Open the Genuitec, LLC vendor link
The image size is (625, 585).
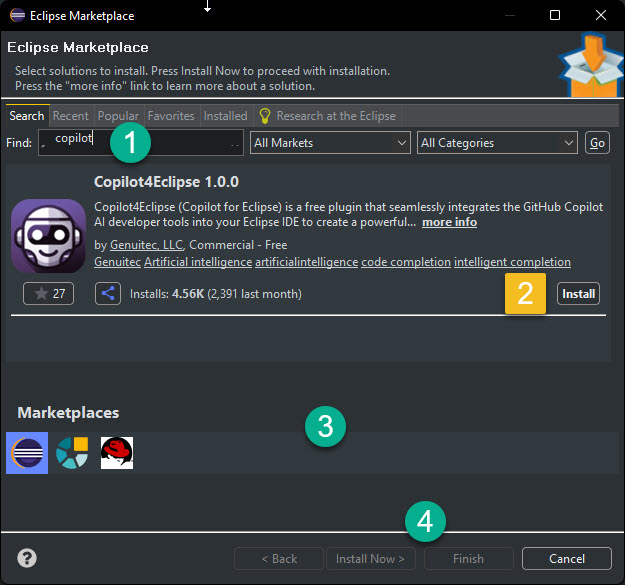(x=147, y=245)
